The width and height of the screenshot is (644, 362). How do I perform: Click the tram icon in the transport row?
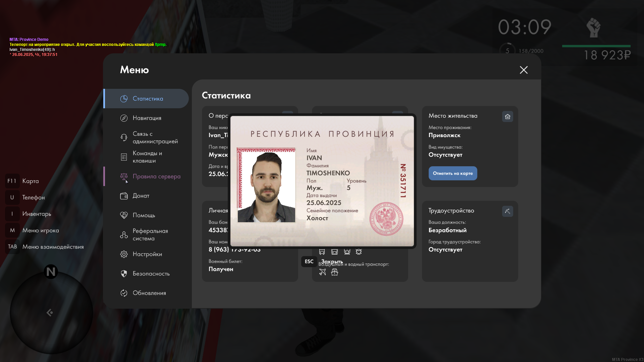tap(334, 252)
